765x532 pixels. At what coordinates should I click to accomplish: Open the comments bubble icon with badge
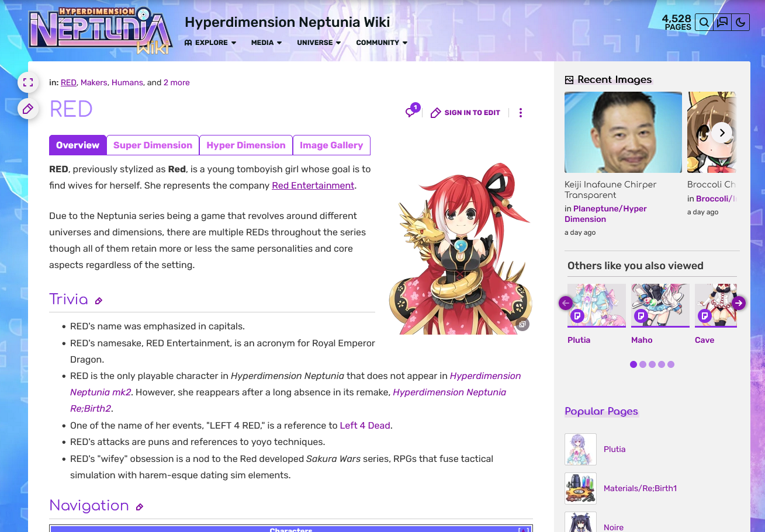(x=411, y=112)
